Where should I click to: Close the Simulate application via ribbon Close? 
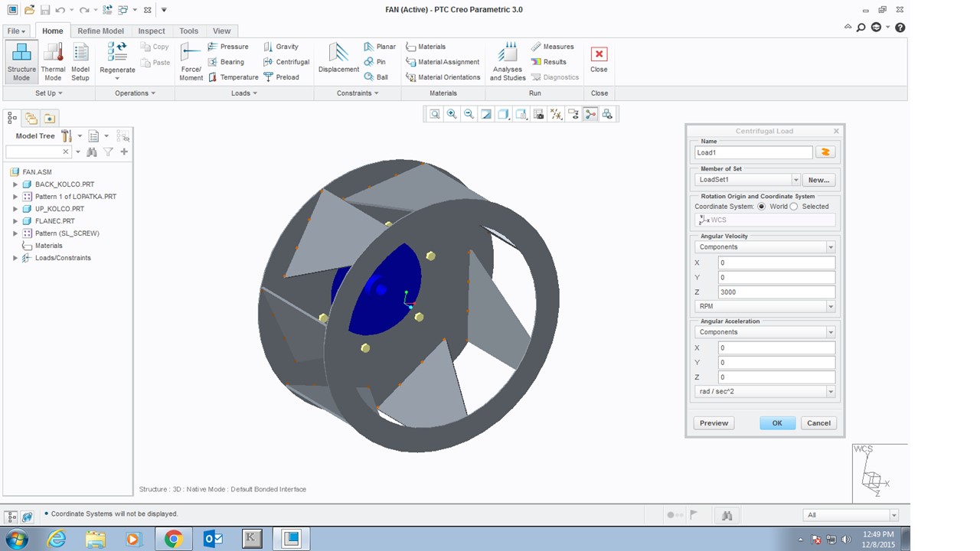point(599,59)
